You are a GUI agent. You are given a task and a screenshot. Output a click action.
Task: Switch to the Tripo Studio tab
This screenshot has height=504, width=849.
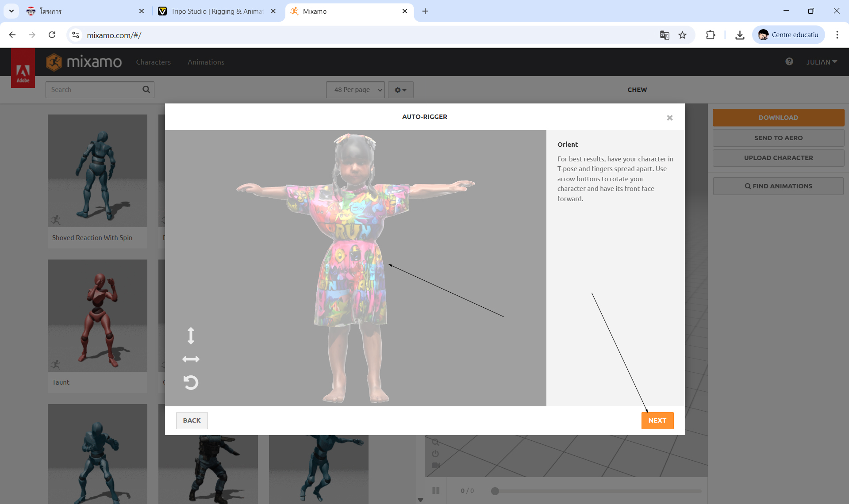pyautogui.click(x=217, y=11)
